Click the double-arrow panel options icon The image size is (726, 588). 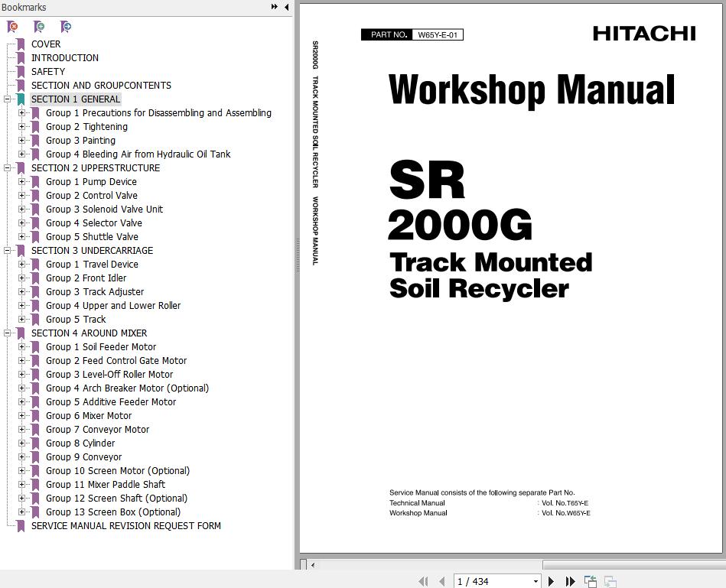pyautogui.click(x=274, y=7)
